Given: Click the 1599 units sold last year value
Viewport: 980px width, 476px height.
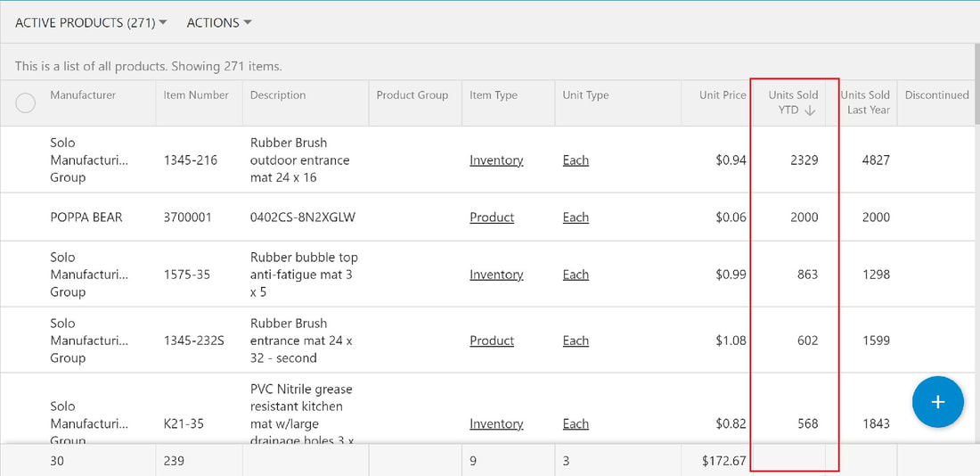Looking at the screenshot, I should (876, 341).
